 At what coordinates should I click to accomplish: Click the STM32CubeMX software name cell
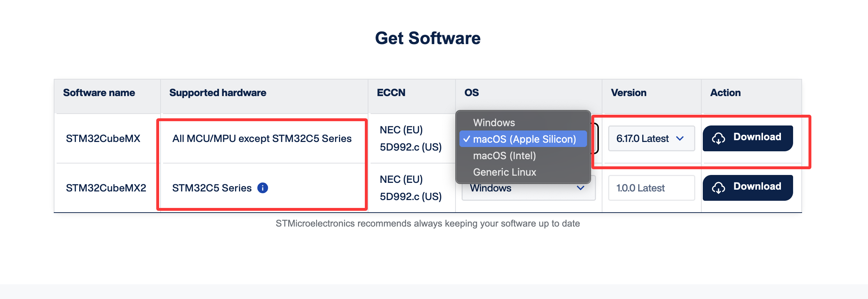(x=103, y=138)
